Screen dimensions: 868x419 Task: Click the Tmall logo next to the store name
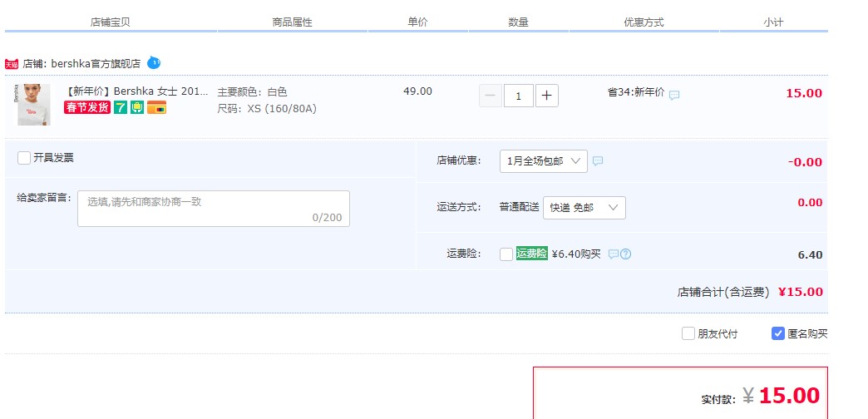12,64
